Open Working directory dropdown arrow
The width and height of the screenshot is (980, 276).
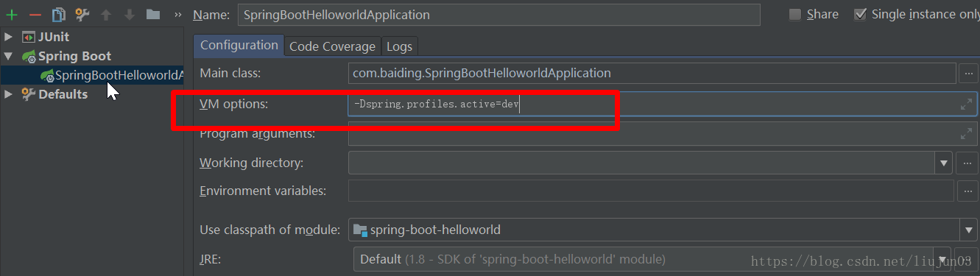coord(944,163)
